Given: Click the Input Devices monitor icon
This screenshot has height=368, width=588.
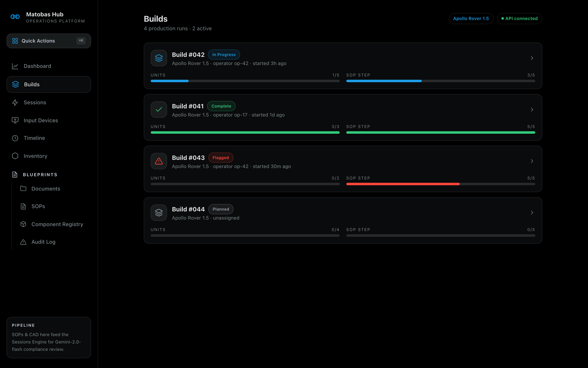Looking at the screenshot, I should (x=15, y=120).
